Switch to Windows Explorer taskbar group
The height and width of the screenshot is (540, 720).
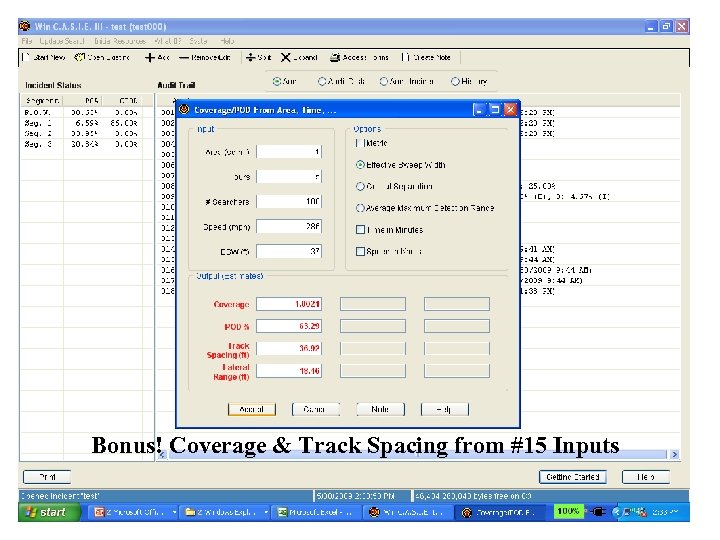226,512
